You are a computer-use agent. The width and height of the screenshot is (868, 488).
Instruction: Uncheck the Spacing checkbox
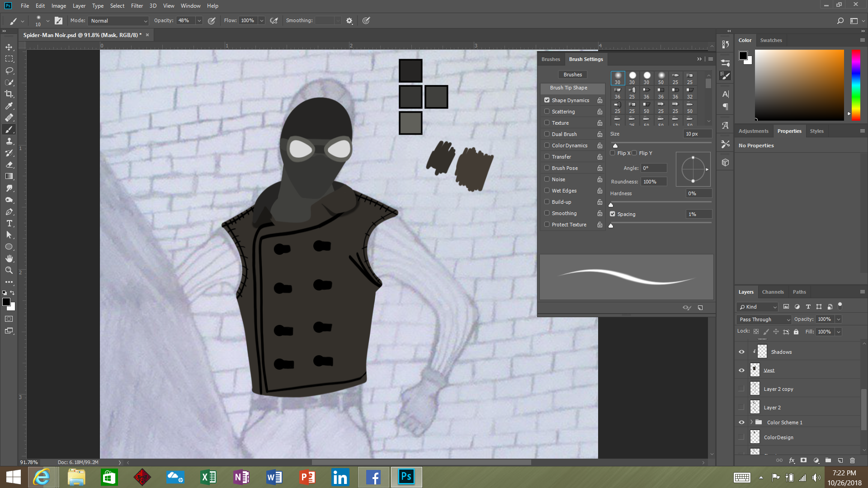click(613, 214)
